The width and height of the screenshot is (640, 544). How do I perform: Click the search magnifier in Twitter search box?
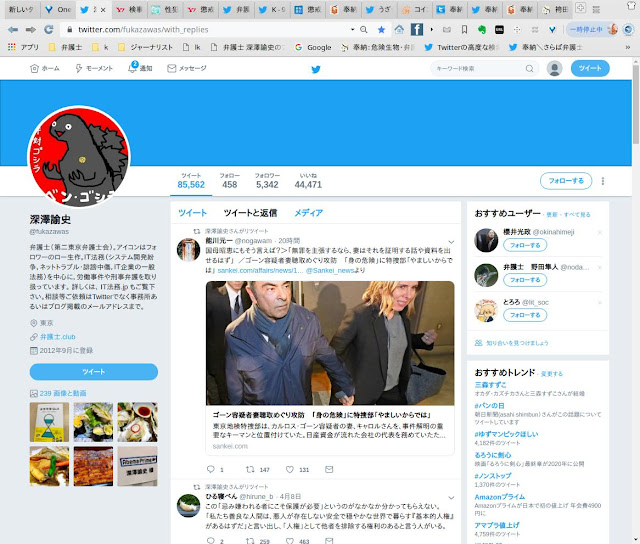529,69
